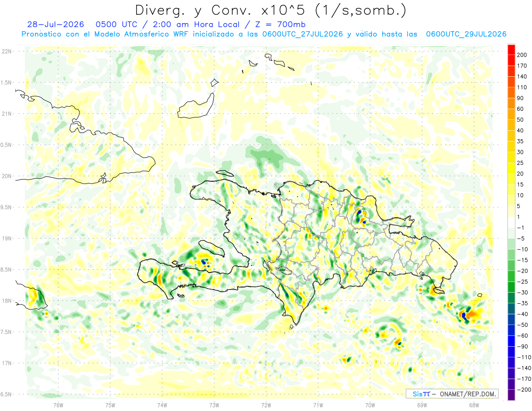The image size is (532, 411).
Task: Click the valid-until time '0600UTC_29JUL2026'
Action: point(466,34)
